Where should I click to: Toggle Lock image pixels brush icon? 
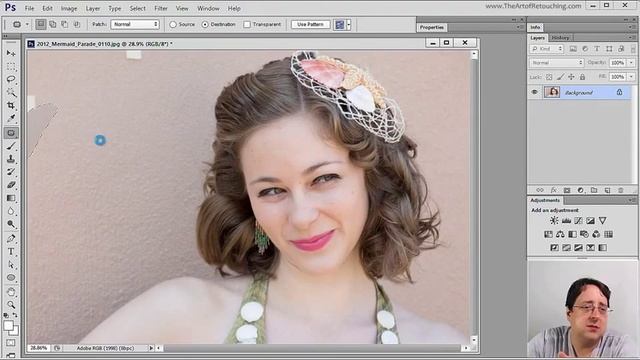(x=560, y=77)
